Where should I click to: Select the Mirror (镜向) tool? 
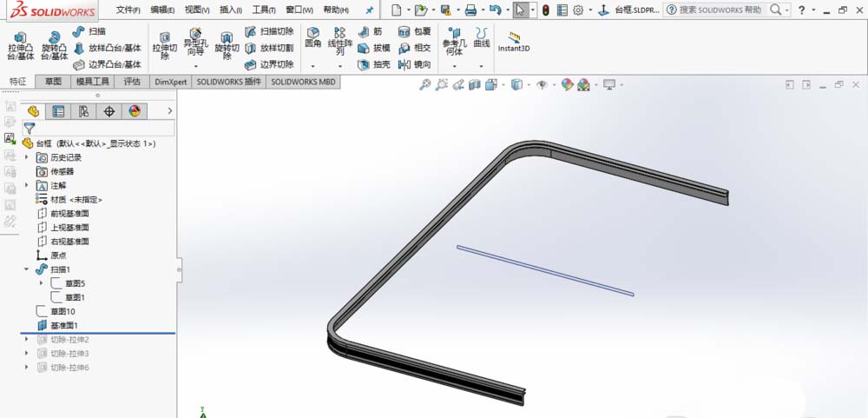[x=415, y=64]
